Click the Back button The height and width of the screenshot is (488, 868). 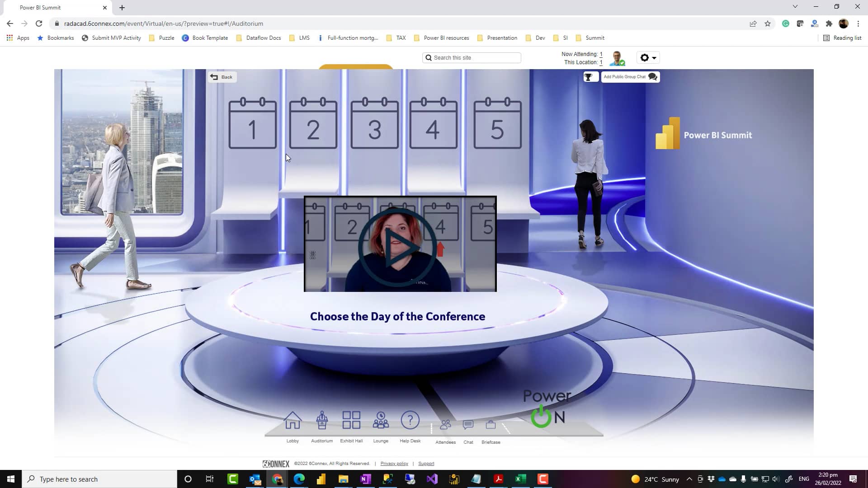click(222, 77)
